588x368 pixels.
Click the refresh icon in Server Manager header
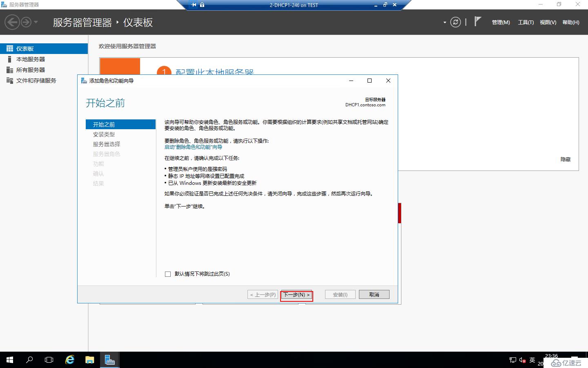click(455, 22)
